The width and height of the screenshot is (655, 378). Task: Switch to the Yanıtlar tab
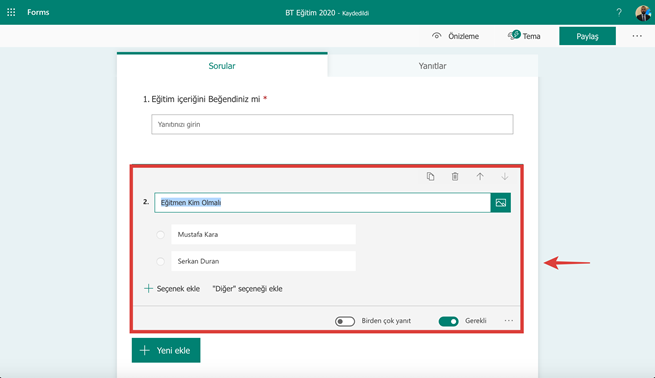[432, 66]
